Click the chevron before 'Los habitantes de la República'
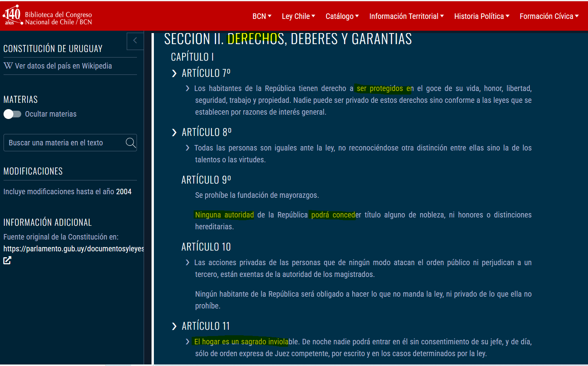The image size is (588, 366). 188,88
